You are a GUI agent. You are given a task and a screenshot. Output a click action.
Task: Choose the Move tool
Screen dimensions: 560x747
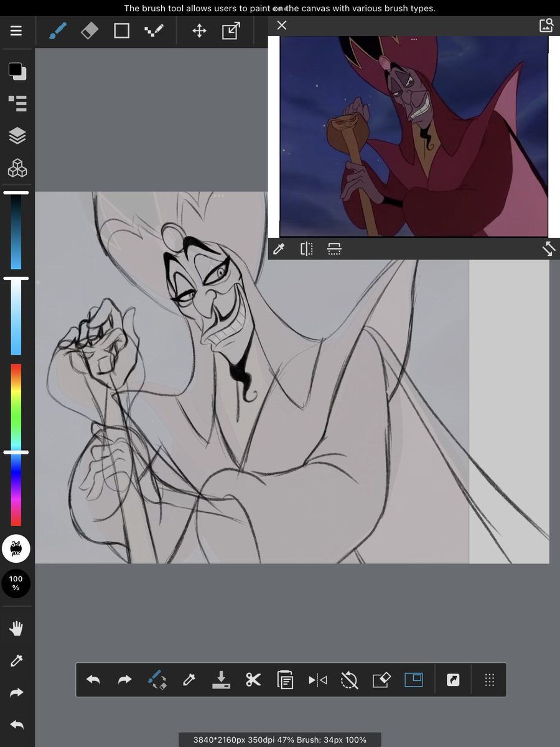click(199, 31)
